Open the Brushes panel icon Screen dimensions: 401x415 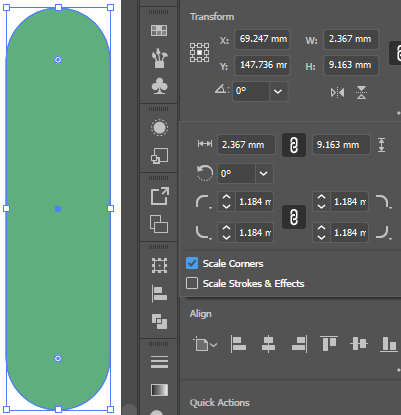click(159, 58)
